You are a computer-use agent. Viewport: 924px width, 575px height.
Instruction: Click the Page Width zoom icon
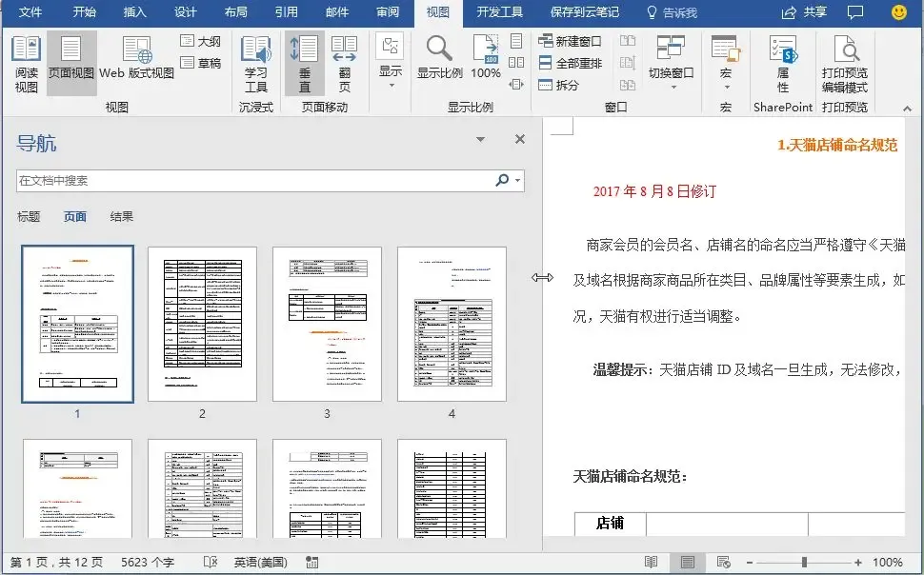coord(516,84)
